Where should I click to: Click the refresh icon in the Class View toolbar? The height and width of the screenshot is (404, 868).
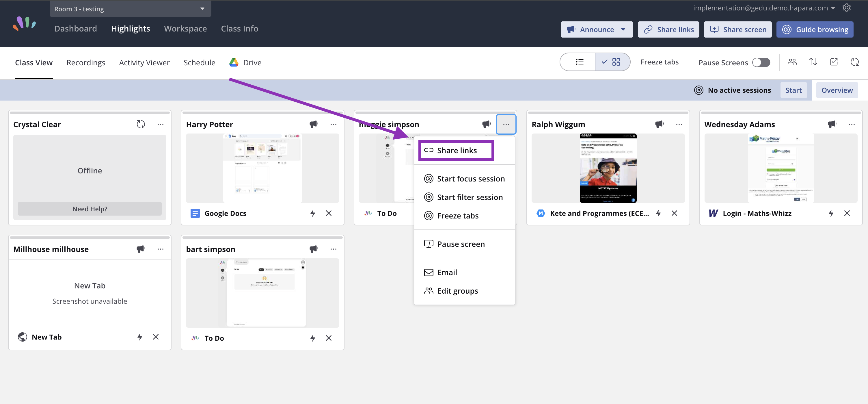coord(854,62)
